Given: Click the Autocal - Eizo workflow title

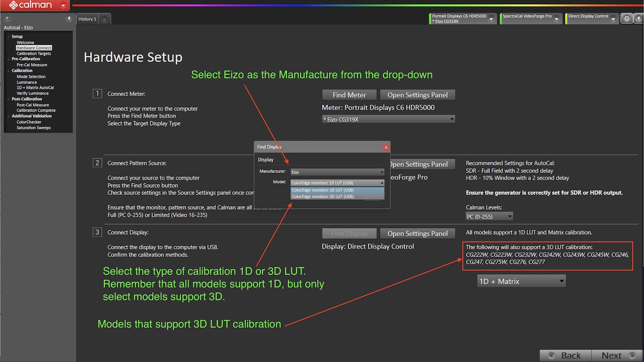Looking at the screenshot, I should coord(18,28).
